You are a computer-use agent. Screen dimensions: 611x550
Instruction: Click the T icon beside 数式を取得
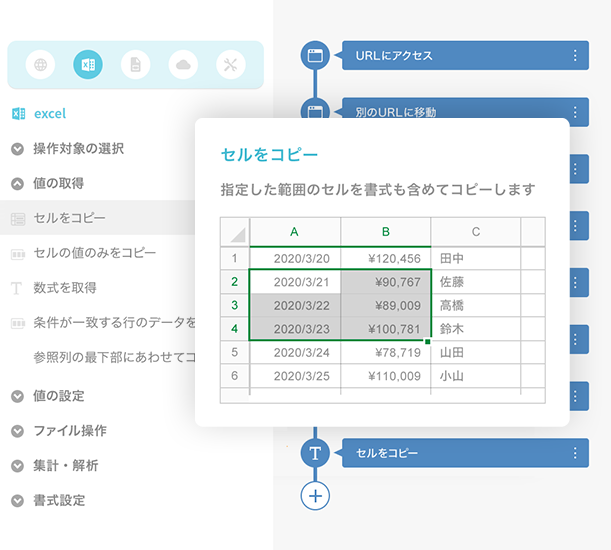16,288
